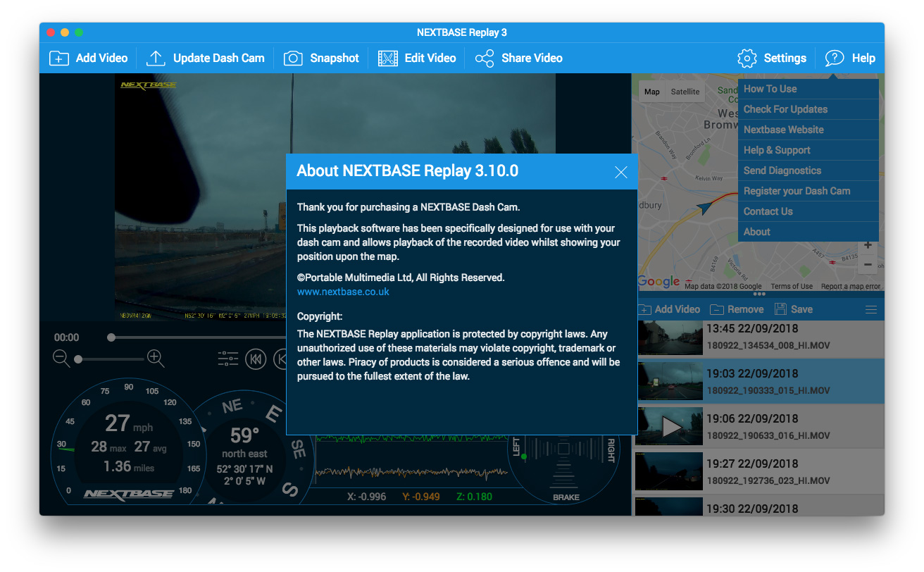924x572 pixels.
Task: Open the www.nextbase.co.uk link
Action: [343, 292]
